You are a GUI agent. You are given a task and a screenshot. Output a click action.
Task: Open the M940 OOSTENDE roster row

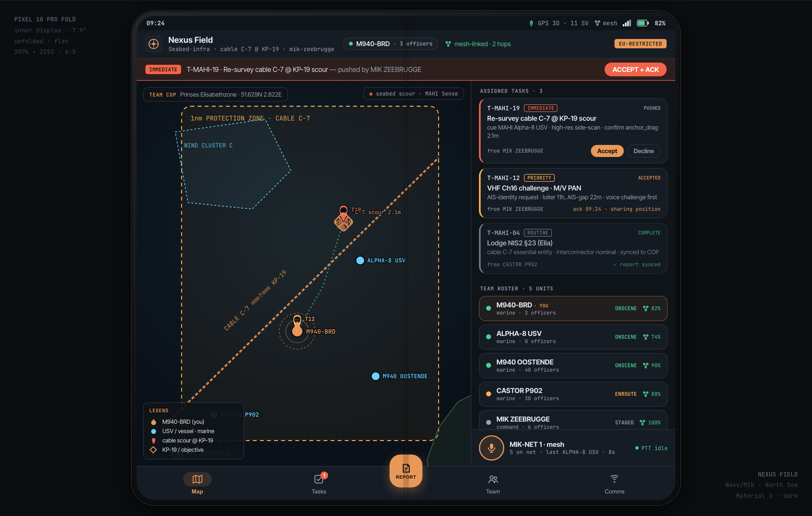(x=573, y=366)
